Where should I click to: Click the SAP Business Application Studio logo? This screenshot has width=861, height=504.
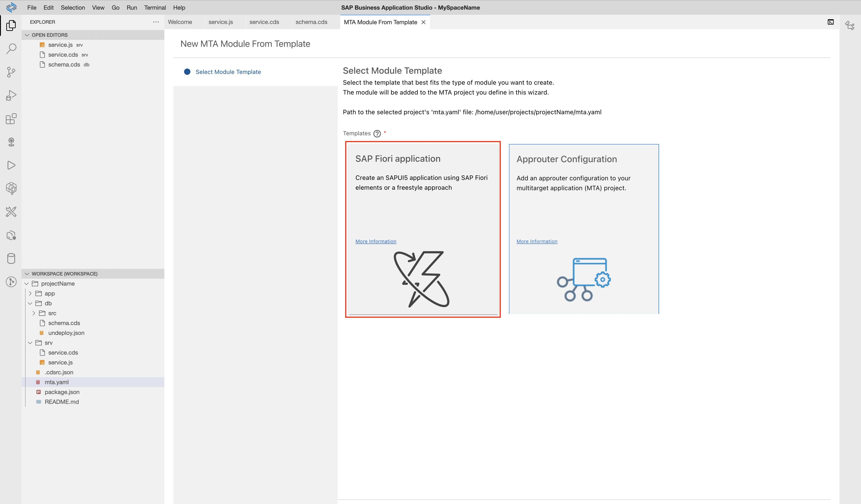[11, 7]
